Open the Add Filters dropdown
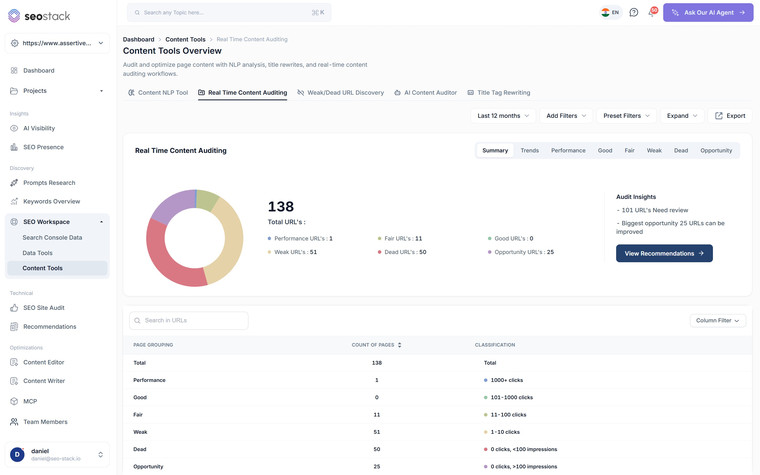This screenshot has width=760, height=475. click(566, 116)
